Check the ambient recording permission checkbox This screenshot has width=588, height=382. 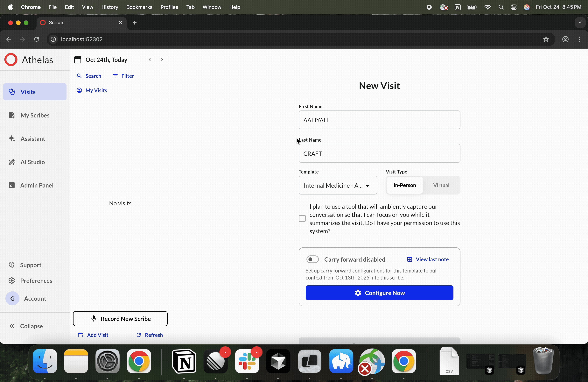click(302, 218)
